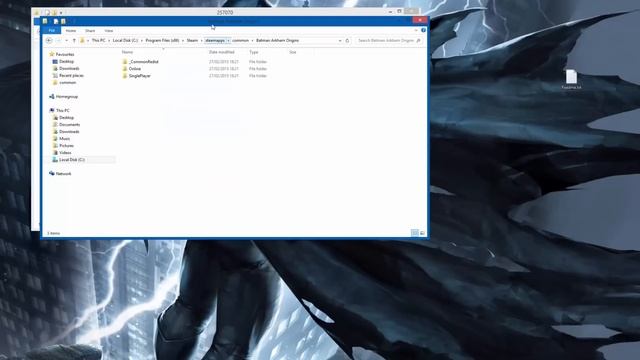Go back with the Back arrow button

pyautogui.click(x=49, y=40)
